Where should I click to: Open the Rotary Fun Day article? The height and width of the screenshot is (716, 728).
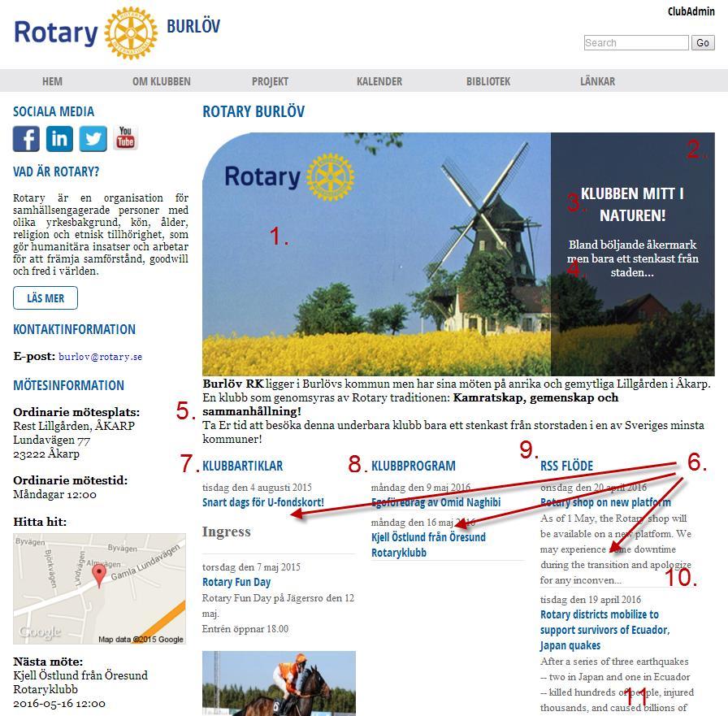coord(236,582)
